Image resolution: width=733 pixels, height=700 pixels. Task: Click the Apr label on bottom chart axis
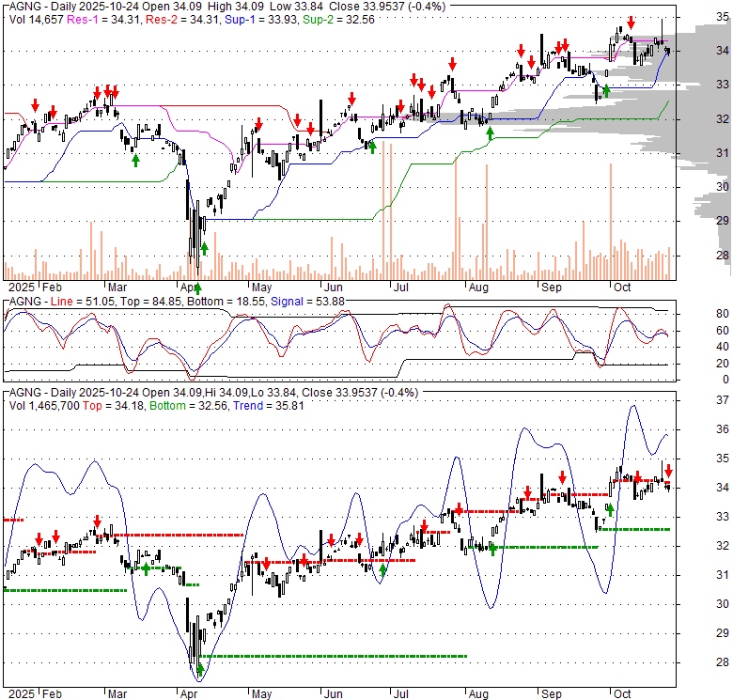click(188, 694)
